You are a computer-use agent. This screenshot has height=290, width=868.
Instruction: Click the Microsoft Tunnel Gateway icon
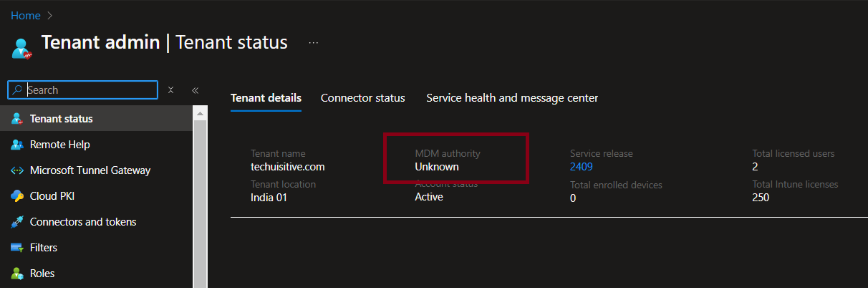pyautogui.click(x=17, y=170)
